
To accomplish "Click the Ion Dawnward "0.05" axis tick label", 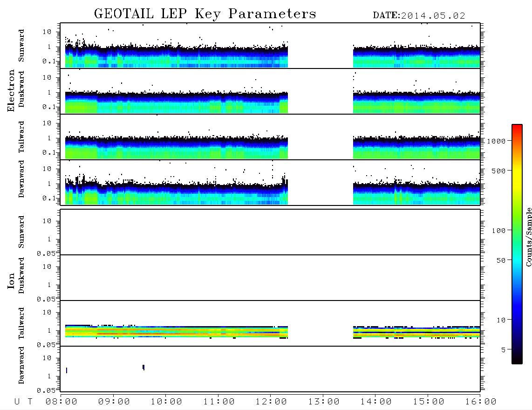I will [46, 390].
